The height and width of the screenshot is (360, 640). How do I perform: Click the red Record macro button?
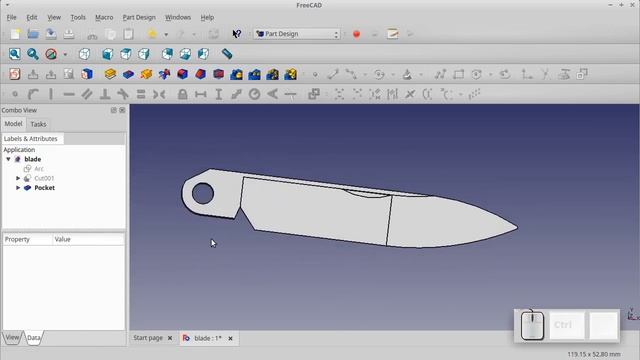point(356,34)
